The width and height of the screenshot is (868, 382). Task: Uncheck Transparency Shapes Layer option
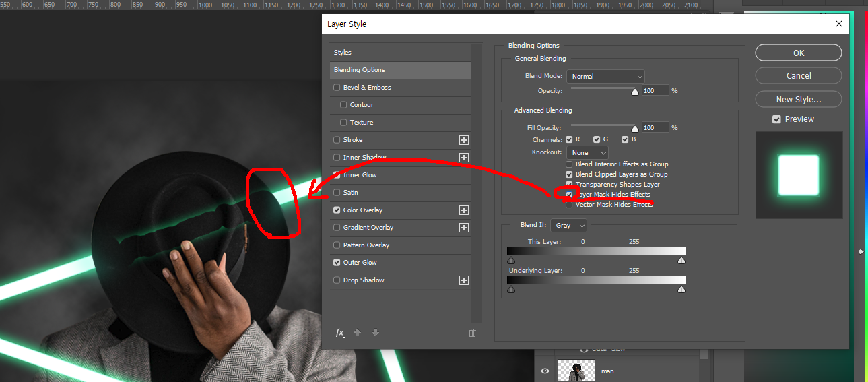[570, 185]
